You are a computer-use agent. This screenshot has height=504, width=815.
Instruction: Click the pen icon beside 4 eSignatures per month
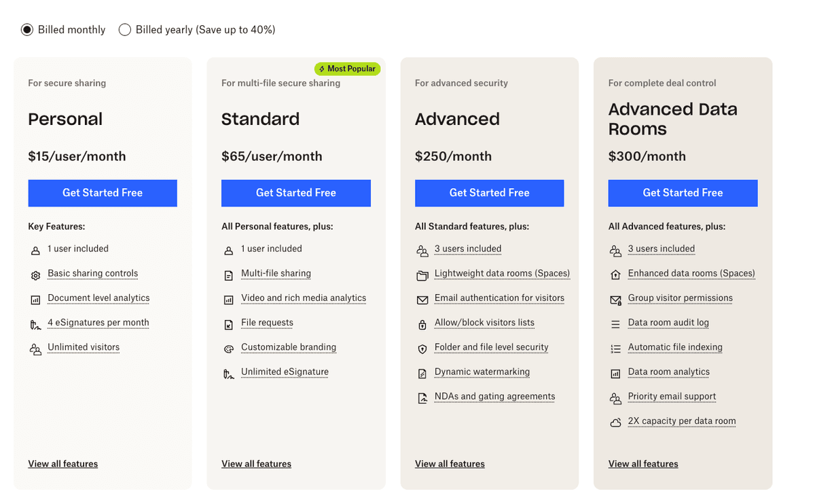click(x=35, y=323)
